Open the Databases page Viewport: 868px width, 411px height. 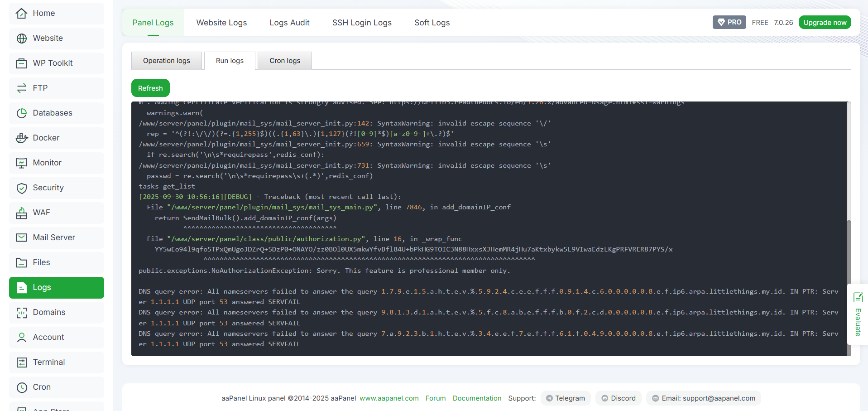57,113
